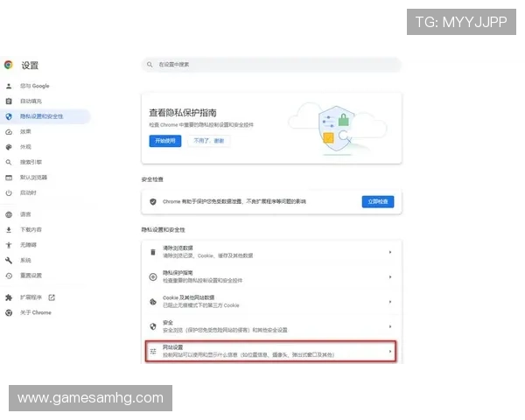525x420 pixels.
Task: Click cookie icon of Cookie 及其他网站数据 row
Action: point(153,302)
